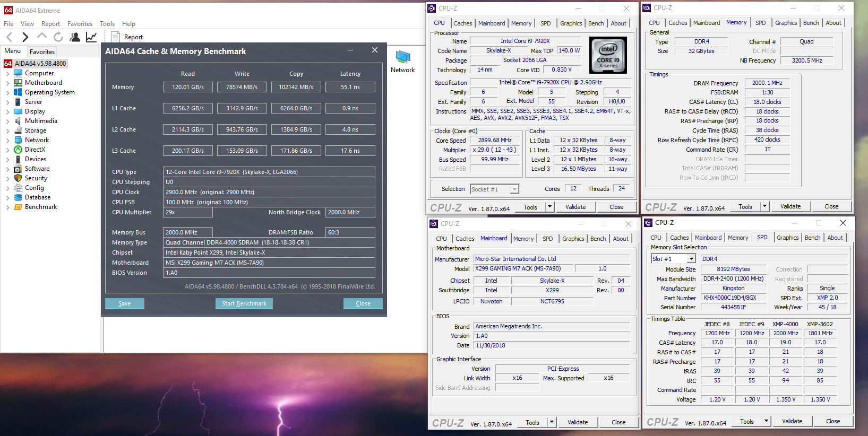Click the Part Number field KHX4000C19D4/8GX

click(x=734, y=298)
